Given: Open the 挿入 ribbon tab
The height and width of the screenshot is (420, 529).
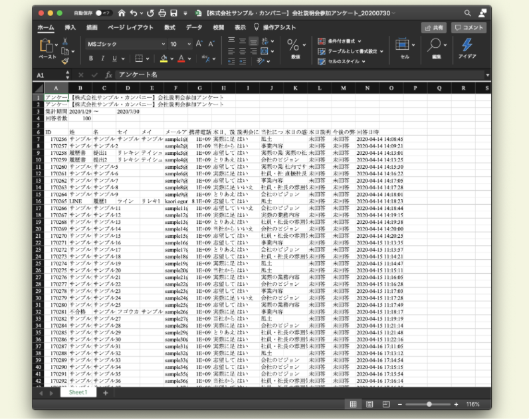Looking at the screenshot, I should [x=70, y=27].
